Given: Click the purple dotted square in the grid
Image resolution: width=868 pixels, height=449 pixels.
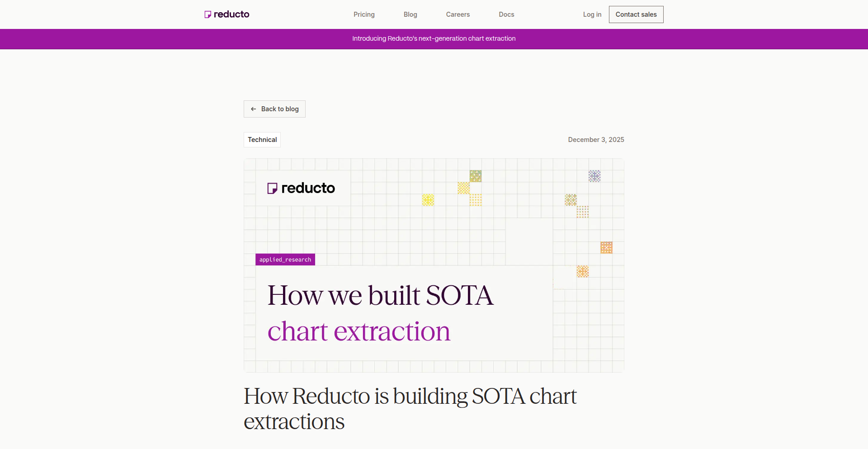Looking at the screenshot, I should 594,176.
